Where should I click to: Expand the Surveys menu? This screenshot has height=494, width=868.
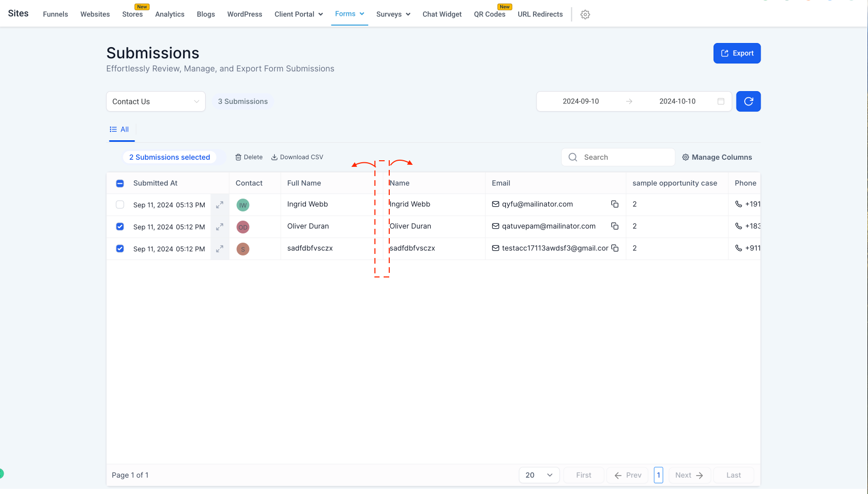tap(393, 14)
